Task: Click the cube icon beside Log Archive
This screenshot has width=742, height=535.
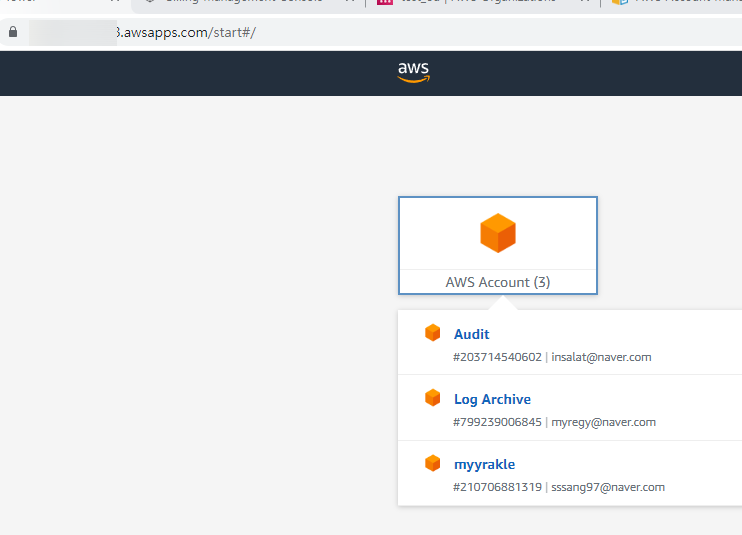Action: (x=433, y=398)
